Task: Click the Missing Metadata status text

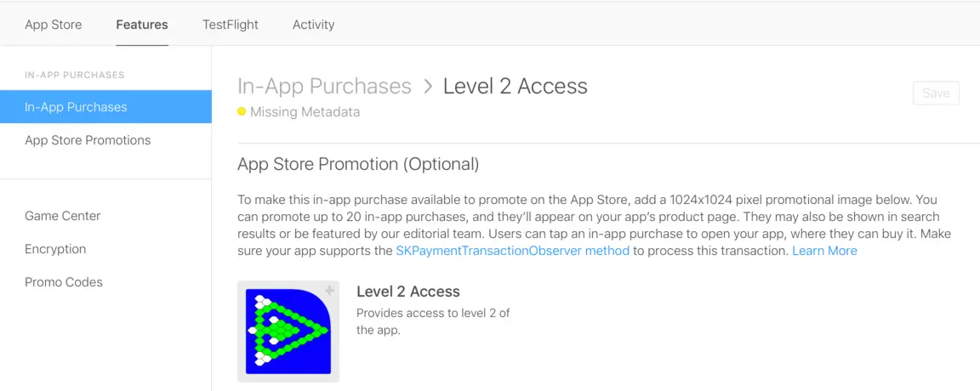Action: [x=305, y=112]
